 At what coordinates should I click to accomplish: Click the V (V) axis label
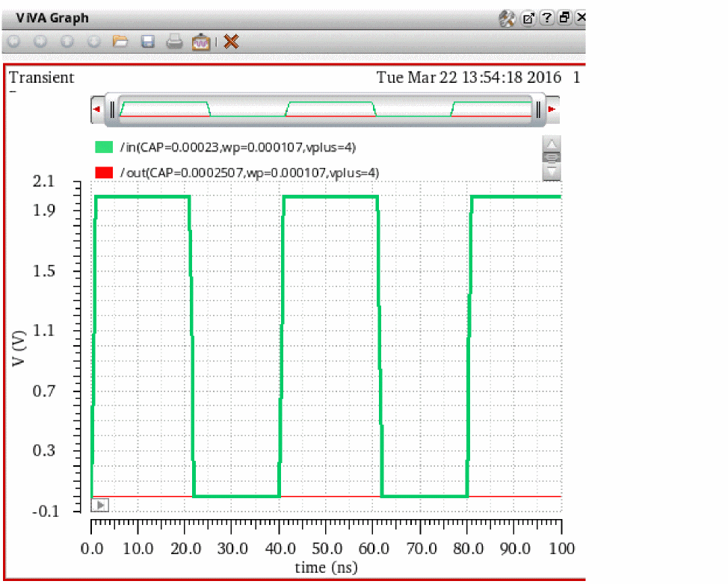[19, 348]
